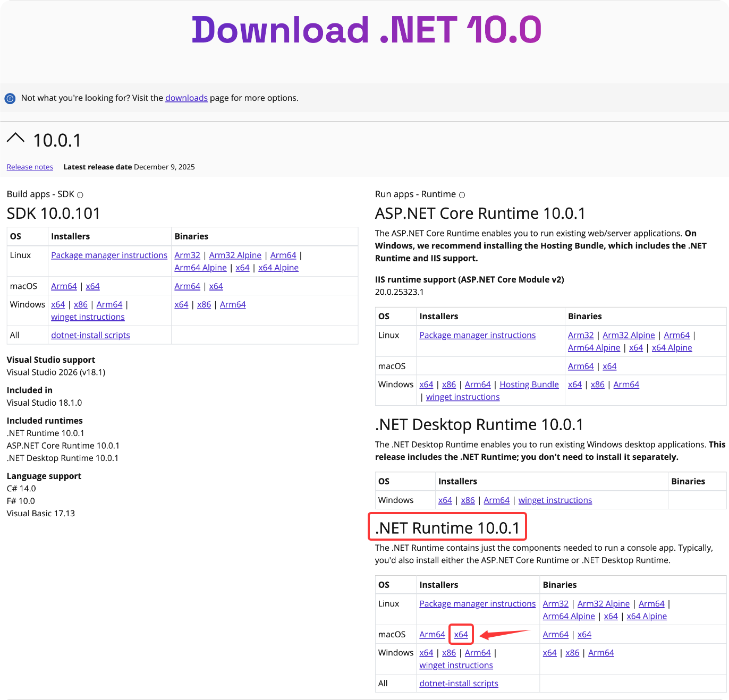Download .NET Runtime macOS Arm64 installer

pos(433,635)
